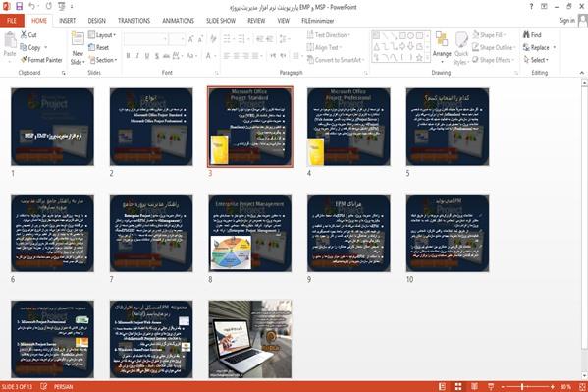Click the Find binoculars icon

526,35
